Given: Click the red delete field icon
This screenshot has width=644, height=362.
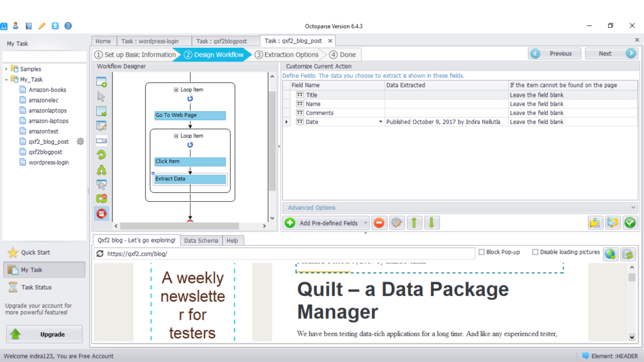Looking at the screenshot, I should (x=379, y=222).
